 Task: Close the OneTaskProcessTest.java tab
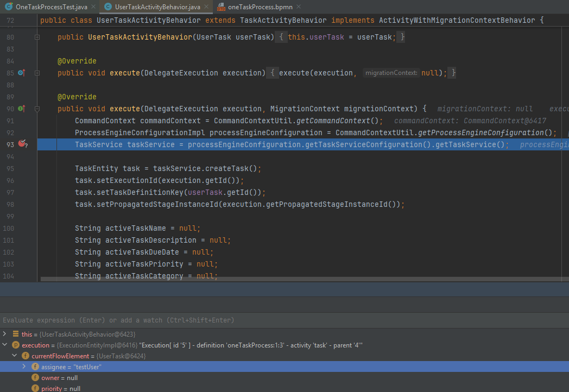point(92,7)
